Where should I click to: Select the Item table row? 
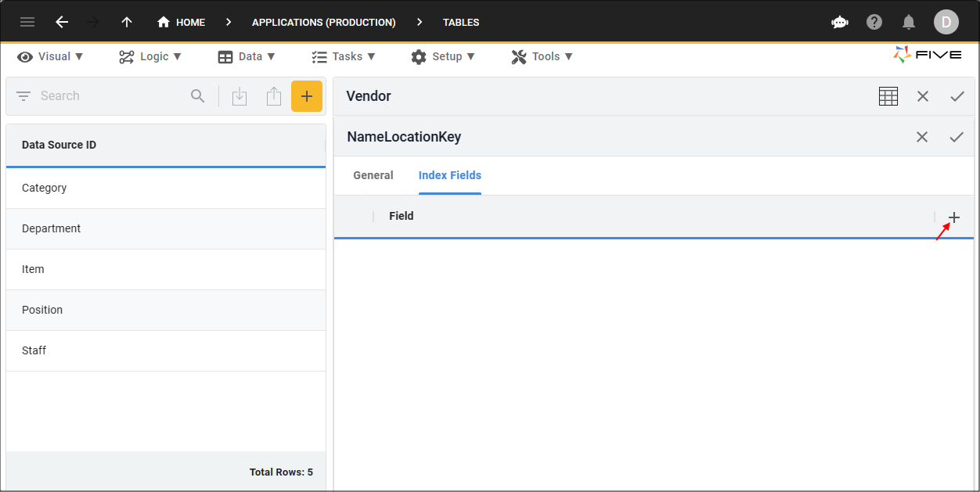pos(166,269)
